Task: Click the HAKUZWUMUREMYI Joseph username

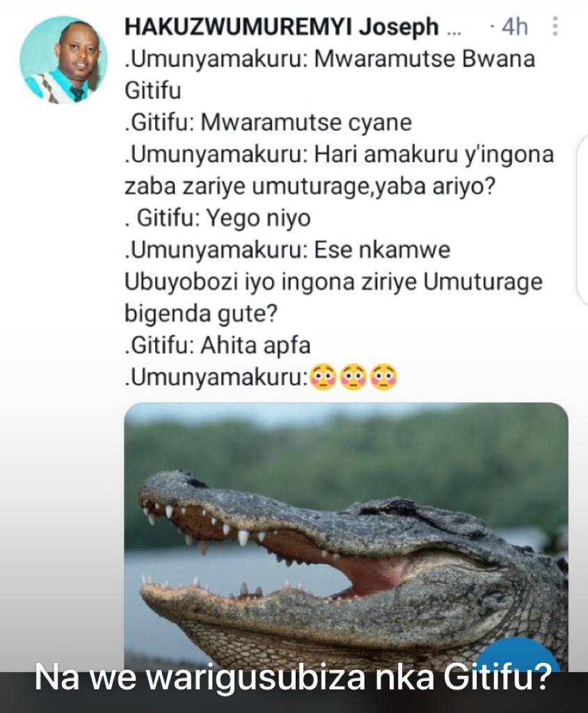Action: (x=282, y=27)
